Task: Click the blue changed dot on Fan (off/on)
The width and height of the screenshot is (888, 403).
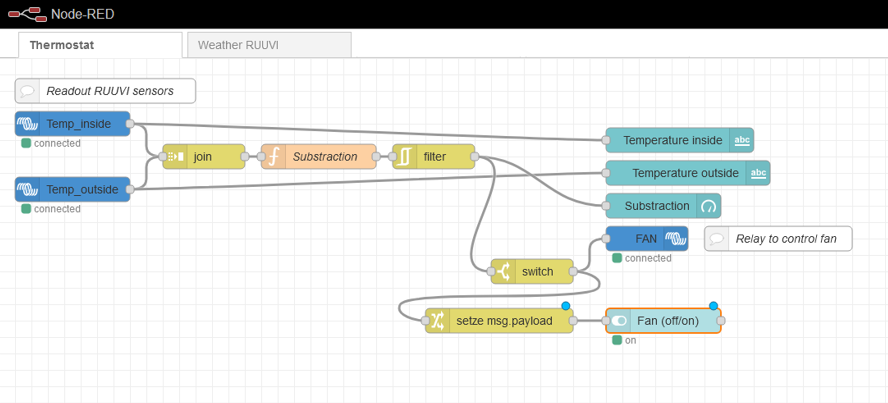Action: (713, 306)
